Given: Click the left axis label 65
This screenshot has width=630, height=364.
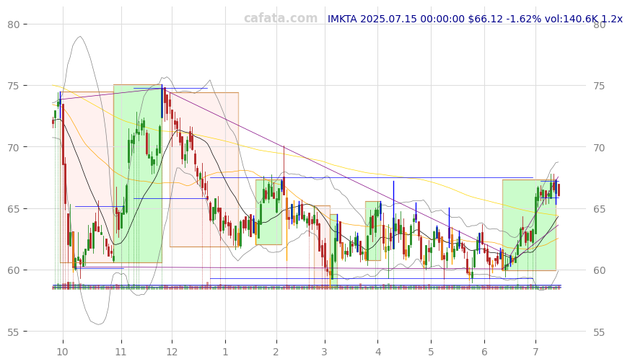Looking at the screenshot, I should pyautogui.click(x=14, y=209).
